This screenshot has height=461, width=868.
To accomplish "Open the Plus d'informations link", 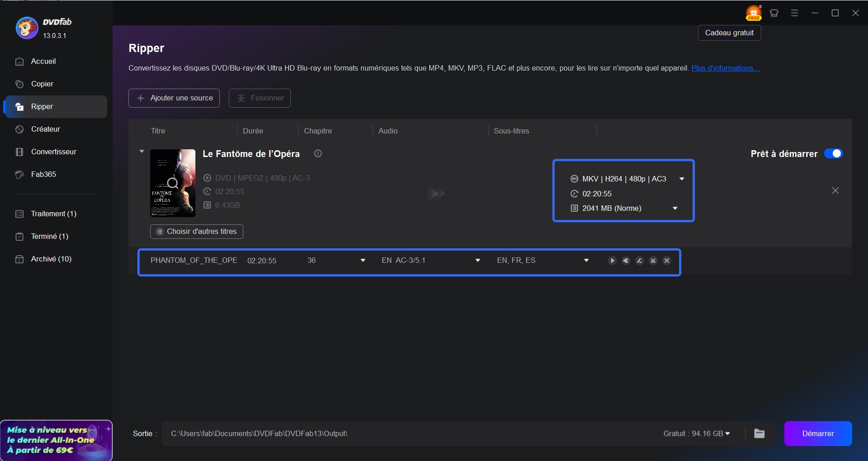I will tap(726, 68).
